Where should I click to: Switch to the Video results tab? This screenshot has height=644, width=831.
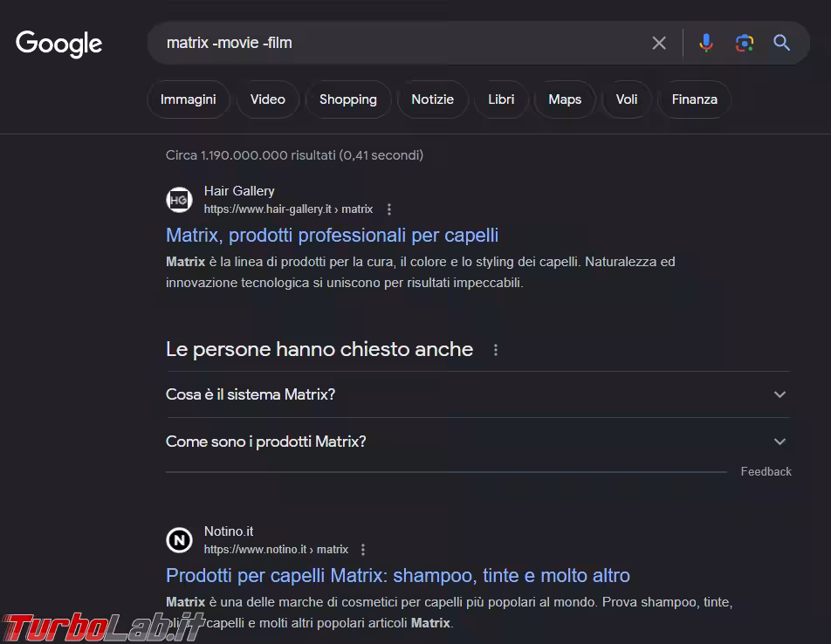pyautogui.click(x=267, y=99)
